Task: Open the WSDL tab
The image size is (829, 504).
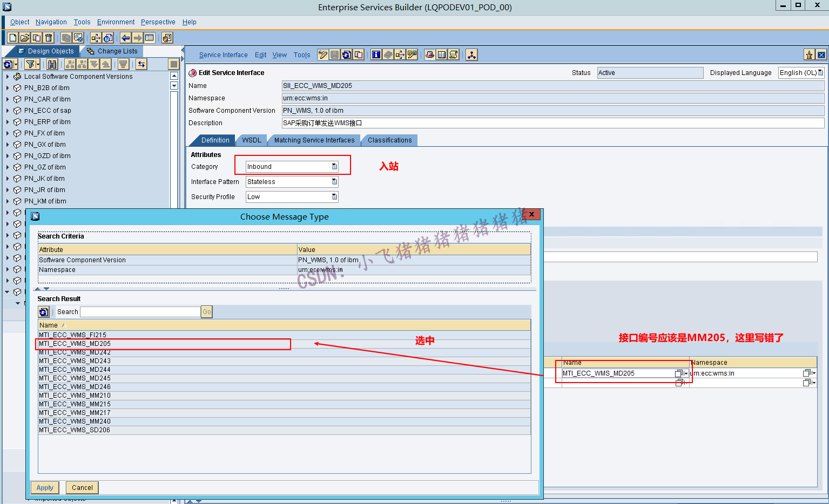Action: click(x=251, y=140)
